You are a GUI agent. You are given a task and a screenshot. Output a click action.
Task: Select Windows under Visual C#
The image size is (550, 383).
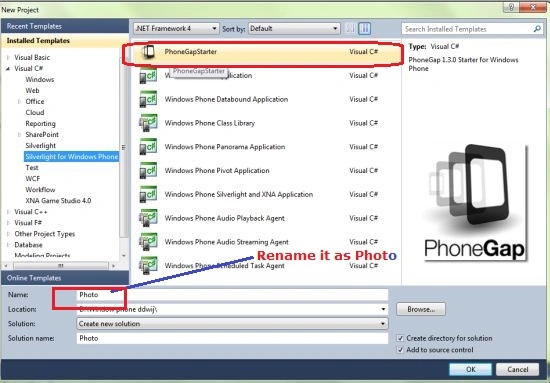pos(40,80)
